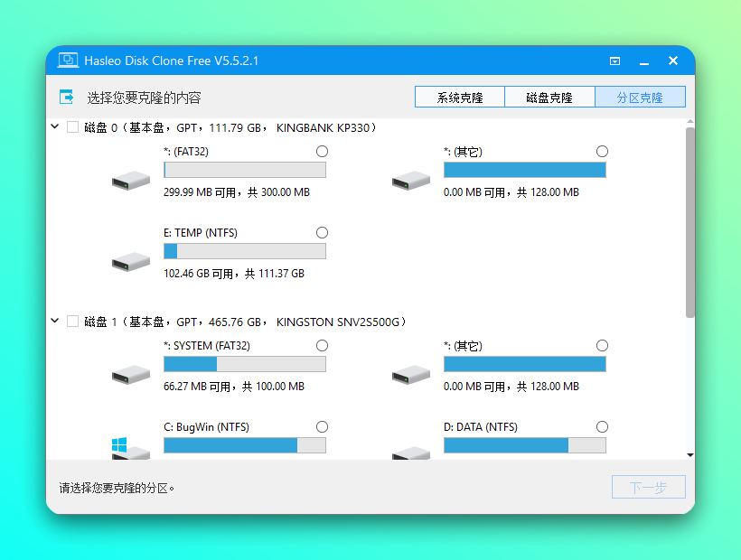Switch to 磁盘克隆 tab
741x560 pixels.
pos(549,97)
